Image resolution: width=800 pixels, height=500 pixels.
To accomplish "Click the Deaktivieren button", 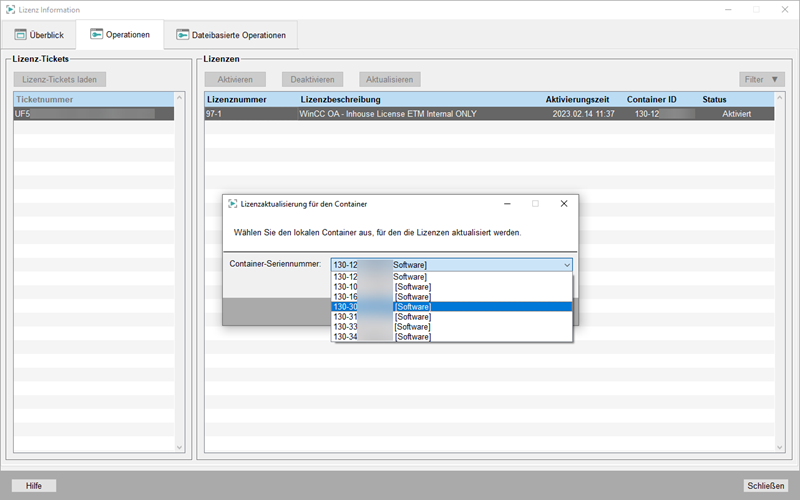I will click(312, 79).
